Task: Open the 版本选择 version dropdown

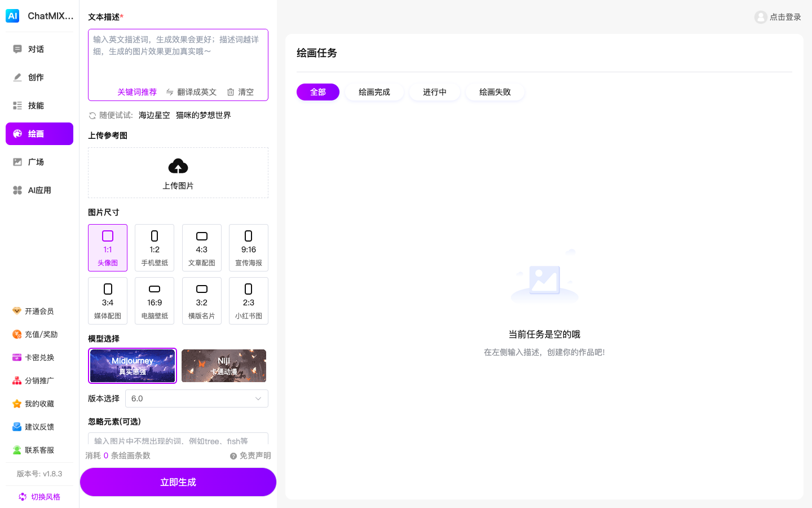Action: click(x=196, y=398)
